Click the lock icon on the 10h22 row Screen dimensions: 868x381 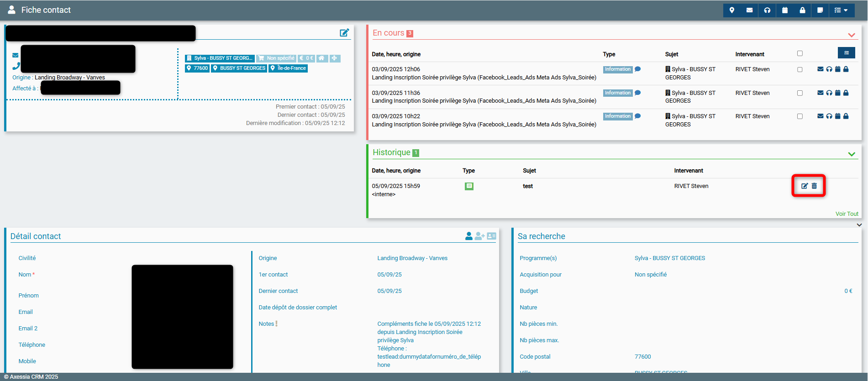[x=846, y=116]
